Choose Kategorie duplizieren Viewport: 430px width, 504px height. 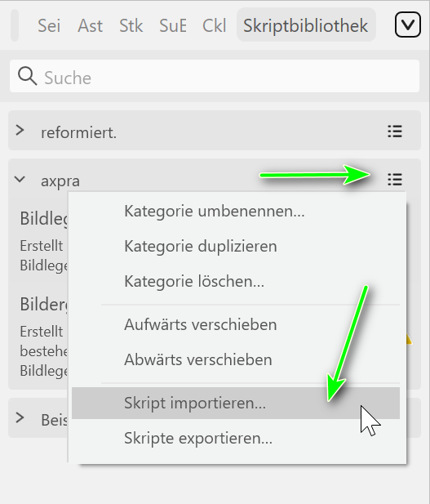pyautogui.click(x=236, y=246)
